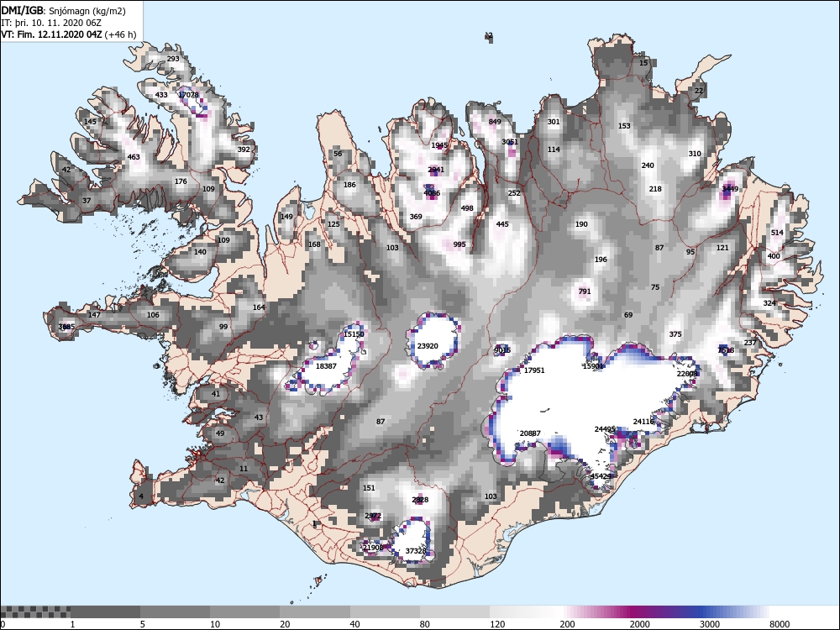Viewport: 840px width, 630px height.
Task: Select the 849 value label
Action: [495, 122]
